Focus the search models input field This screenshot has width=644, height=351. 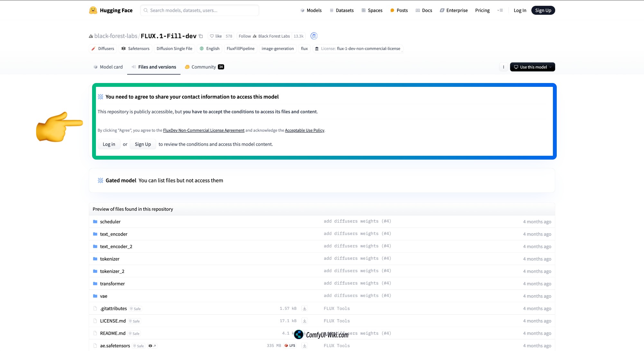pos(200,10)
